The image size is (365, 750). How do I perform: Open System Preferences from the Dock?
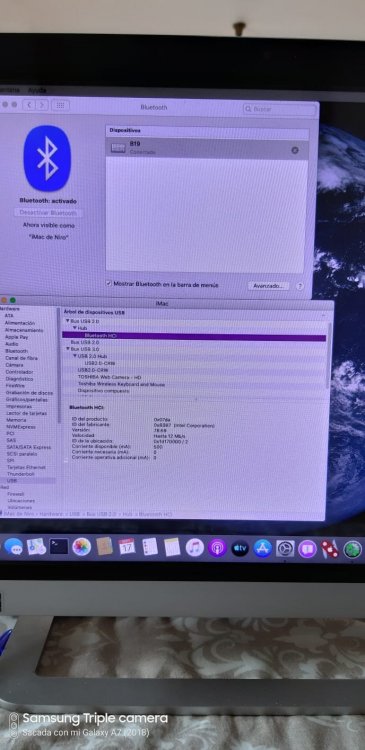click(x=285, y=548)
